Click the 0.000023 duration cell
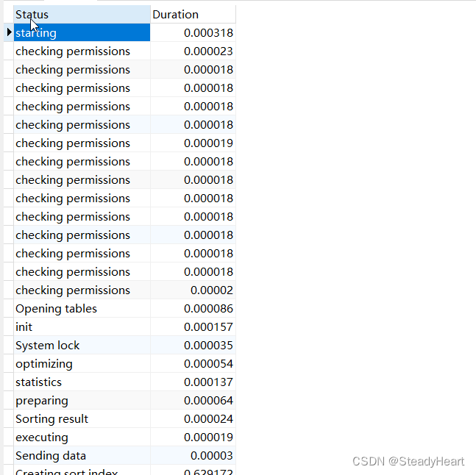Image resolution: width=476 pixels, height=475 pixels. pyautogui.click(x=208, y=51)
